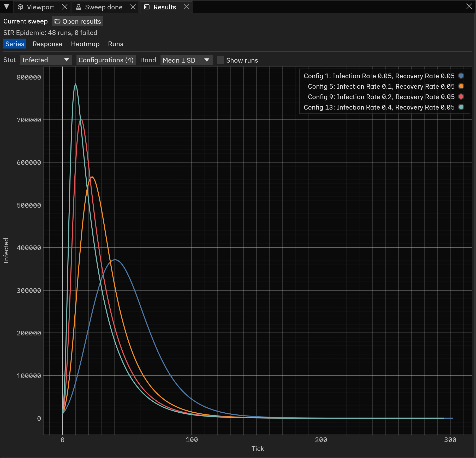Viewport: 476px width, 458px height.
Task: Open the Heatmap view
Action: click(x=85, y=44)
